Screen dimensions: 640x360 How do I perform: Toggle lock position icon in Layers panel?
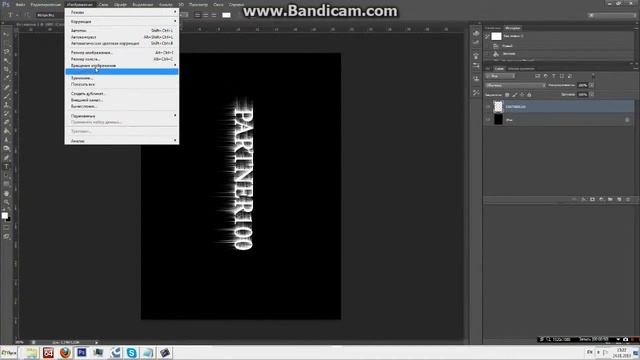[x=522, y=95]
